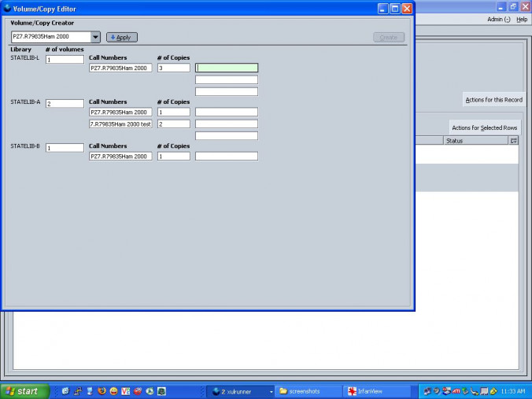Focus the STATELIB-B number of volumes field
This screenshot has height=399, width=532.
[65, 148]
